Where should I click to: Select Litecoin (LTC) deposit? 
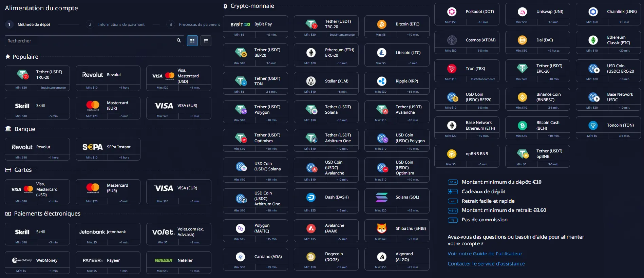[x=397, y=55]
